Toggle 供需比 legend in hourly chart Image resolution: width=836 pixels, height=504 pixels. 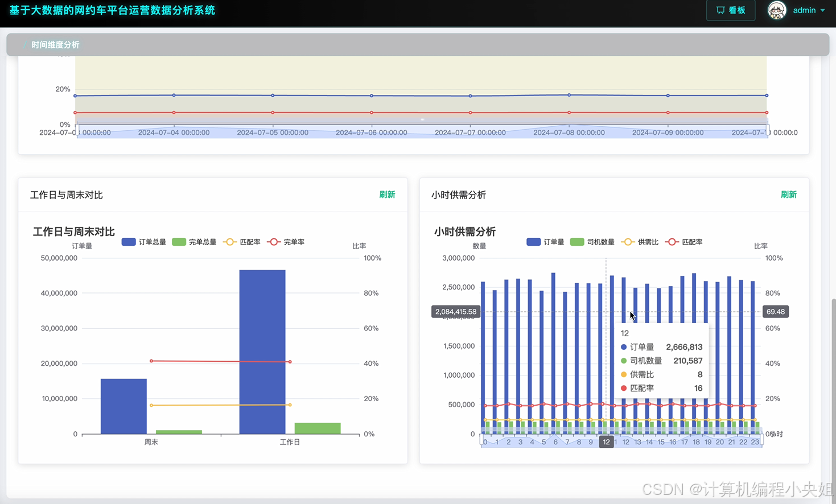[x=640, y=242]
